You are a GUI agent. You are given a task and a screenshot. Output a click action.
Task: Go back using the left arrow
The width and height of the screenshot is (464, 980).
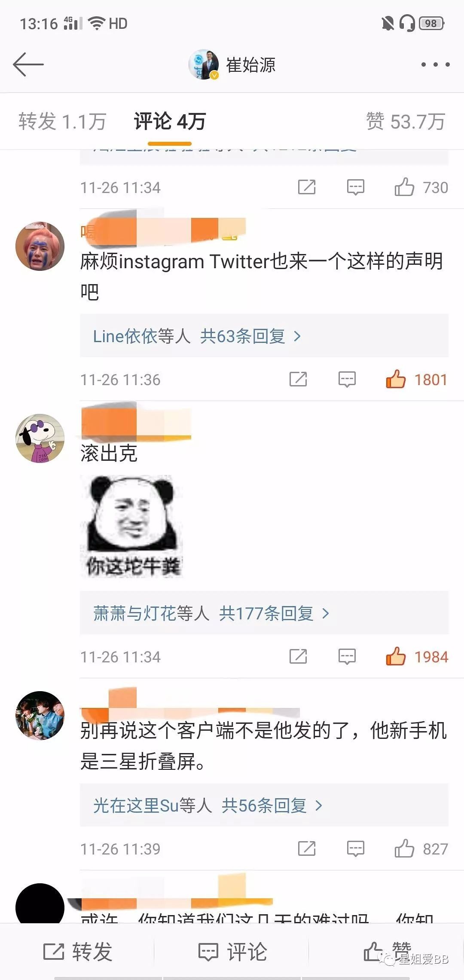coord(28,64)
